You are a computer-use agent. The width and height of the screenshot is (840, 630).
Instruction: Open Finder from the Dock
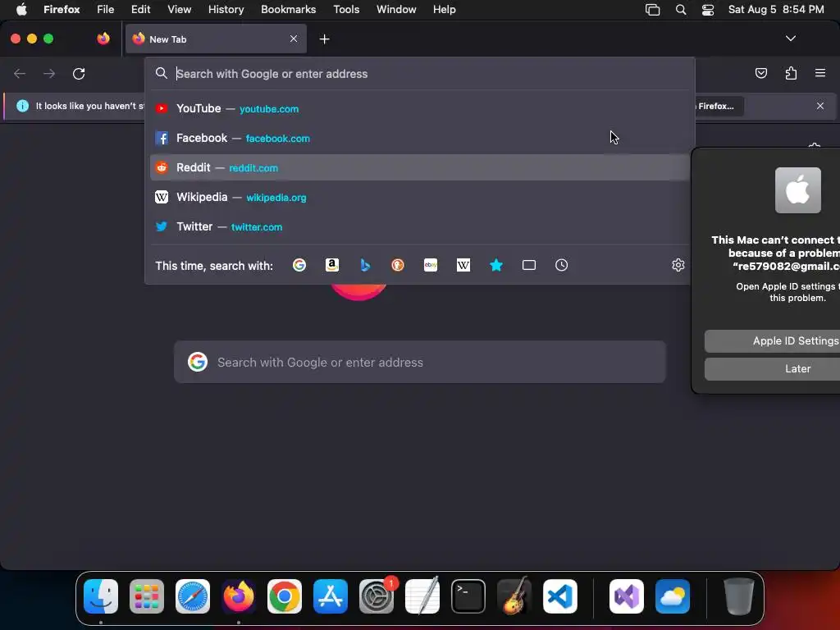(101, 596)
